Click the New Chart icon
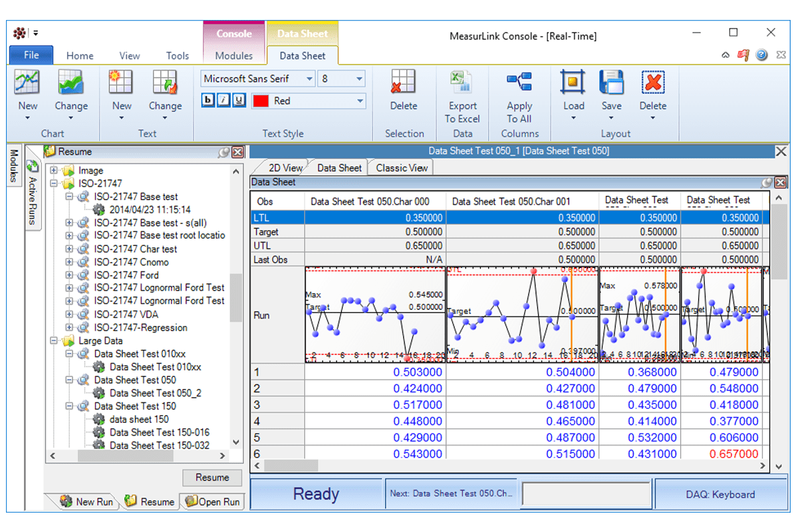The height and width of the screenshot is (532, 798). tap(27, 82)
